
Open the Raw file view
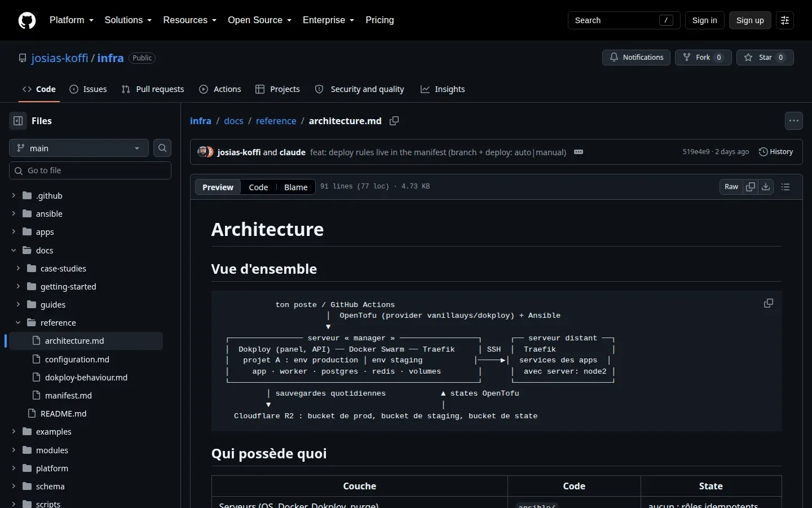pyautogui.click(x=731, y=187)
